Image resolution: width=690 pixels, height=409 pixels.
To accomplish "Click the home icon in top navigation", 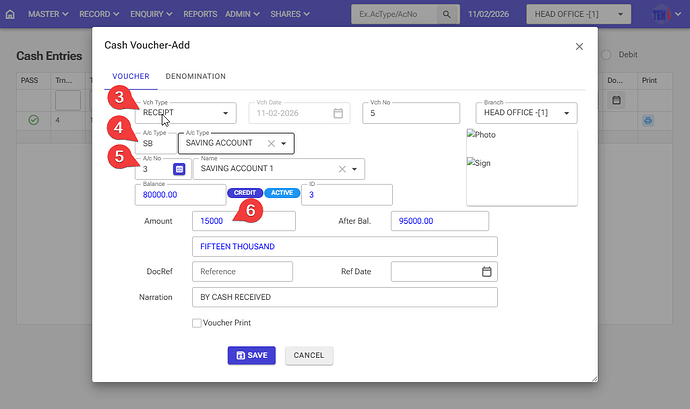I will (11, 15).
